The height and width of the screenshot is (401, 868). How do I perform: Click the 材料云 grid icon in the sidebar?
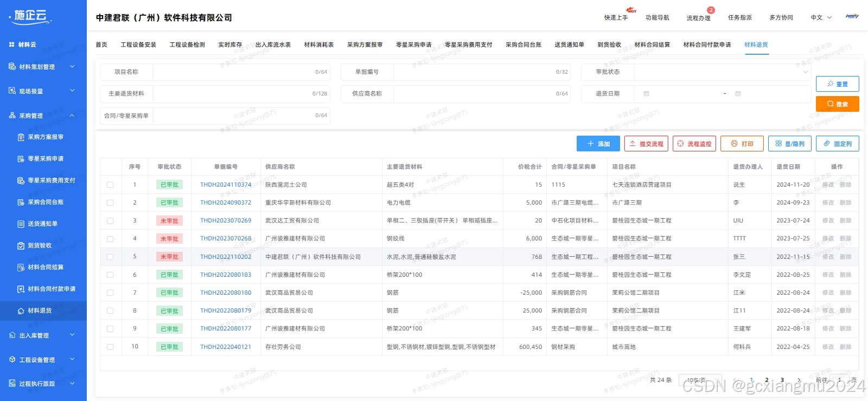[x=11, y=44]
